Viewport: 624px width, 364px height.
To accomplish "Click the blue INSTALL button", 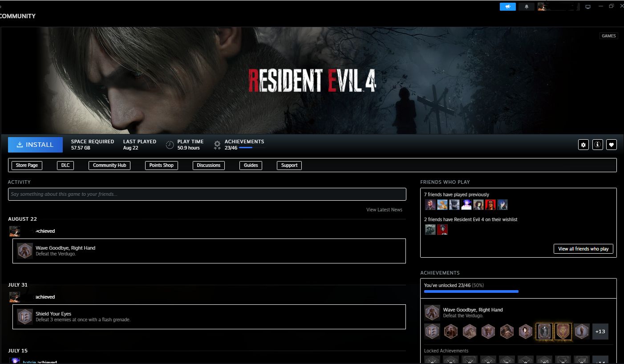I will tap(35, 145).
